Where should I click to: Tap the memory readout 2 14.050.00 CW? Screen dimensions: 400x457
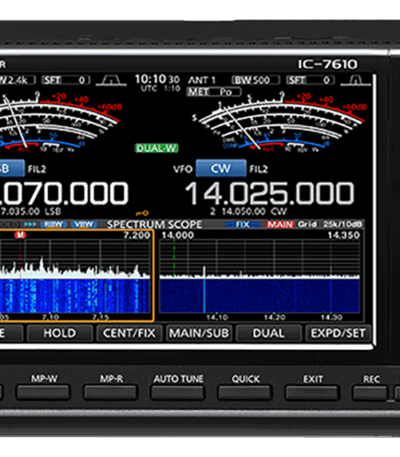[x=248, y=211]
